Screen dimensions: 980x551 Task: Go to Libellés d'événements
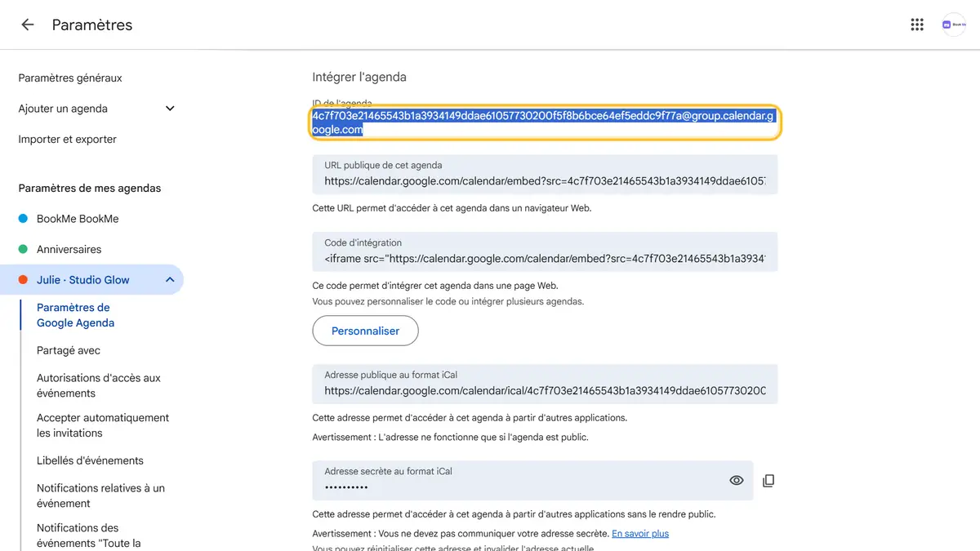tap(90, 460)
